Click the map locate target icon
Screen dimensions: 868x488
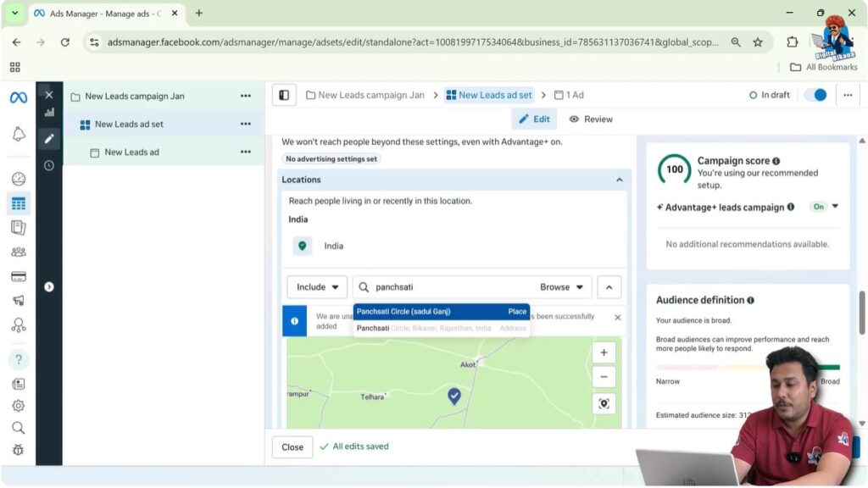(x=604, y=404)
